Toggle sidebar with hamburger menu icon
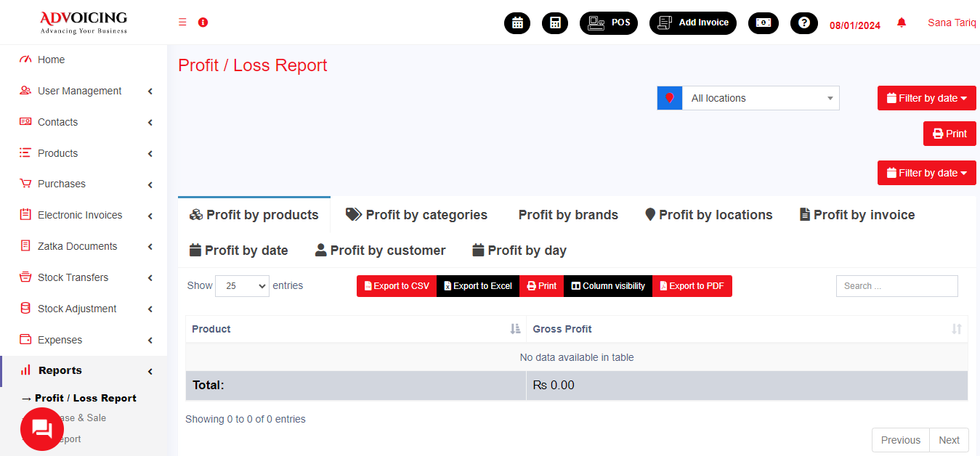 pos(182,23)
